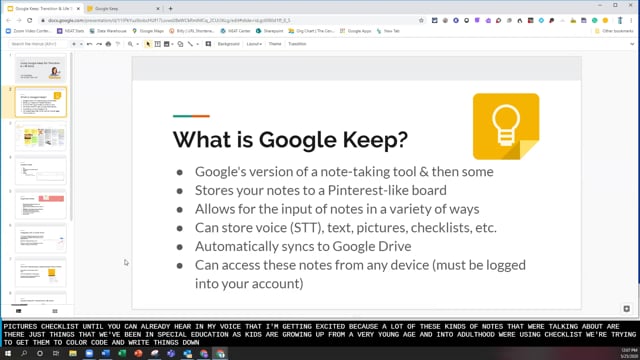The image size is (640, 360).
Task: Select slide 3 thumbnail with colorful notes
Action: point(40,136)
